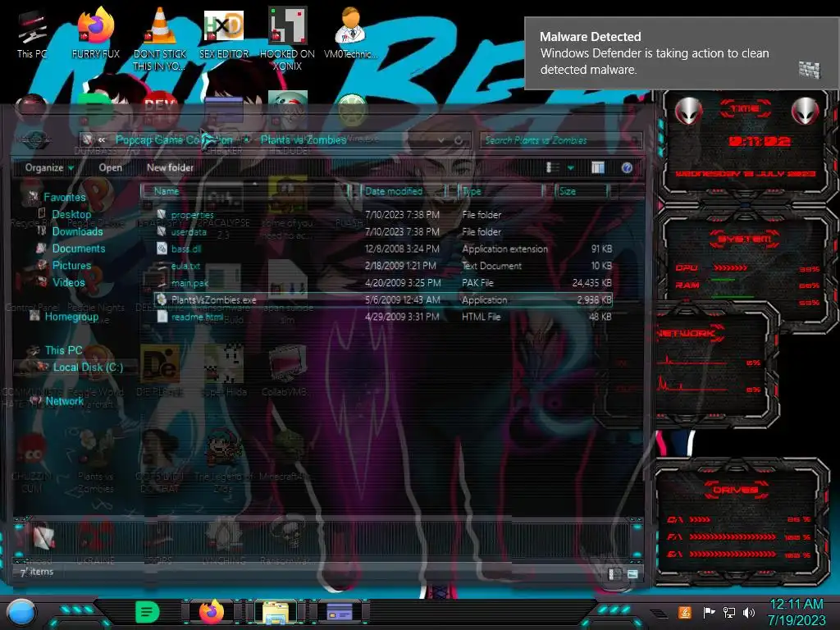840x630 pixels.
Task: Click the orange Java tray icon
Action: pos(684,612)
